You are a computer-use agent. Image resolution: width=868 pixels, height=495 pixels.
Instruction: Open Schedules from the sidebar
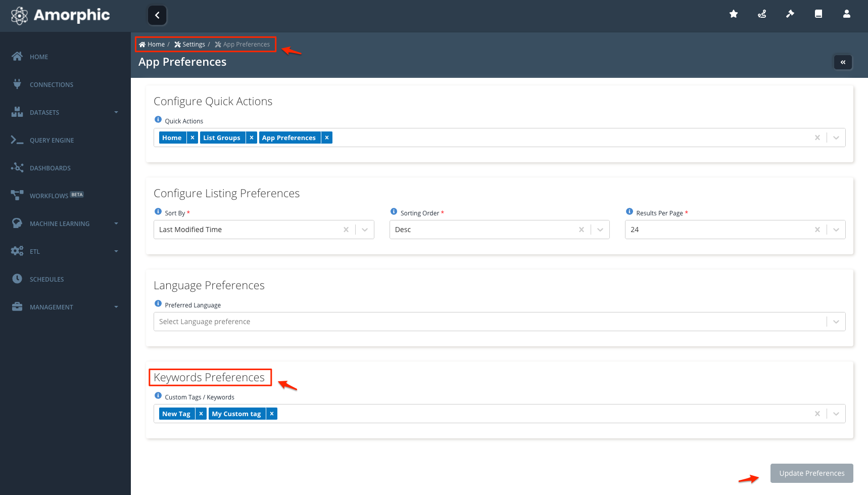(46, 279)
